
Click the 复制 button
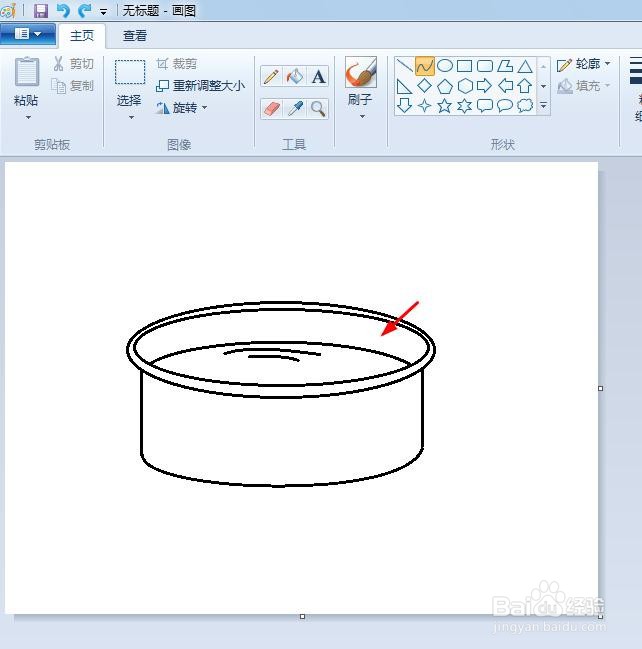[x=72, y=86]
